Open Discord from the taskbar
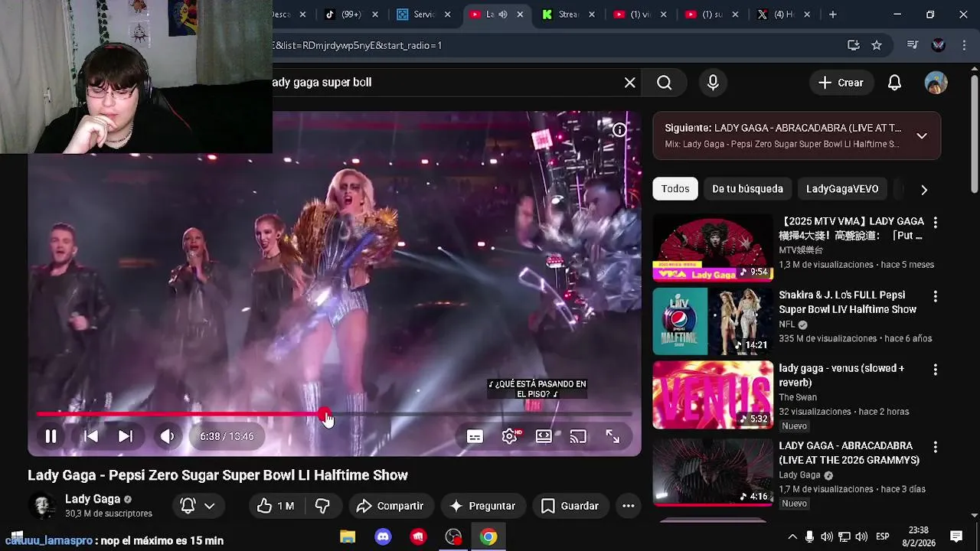This screenshot has height=551, width=980. pos(383,537)
